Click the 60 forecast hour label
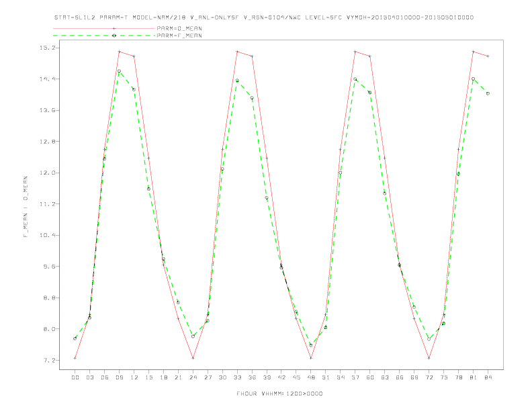This screenshot has width=532, height=411. tap(370, 377)
